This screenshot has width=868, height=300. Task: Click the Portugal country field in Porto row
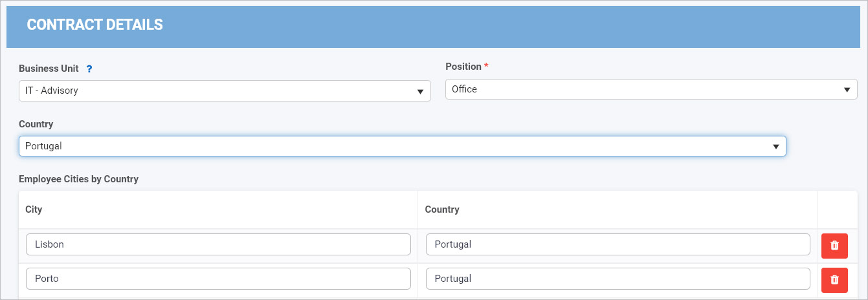(618, 279)
